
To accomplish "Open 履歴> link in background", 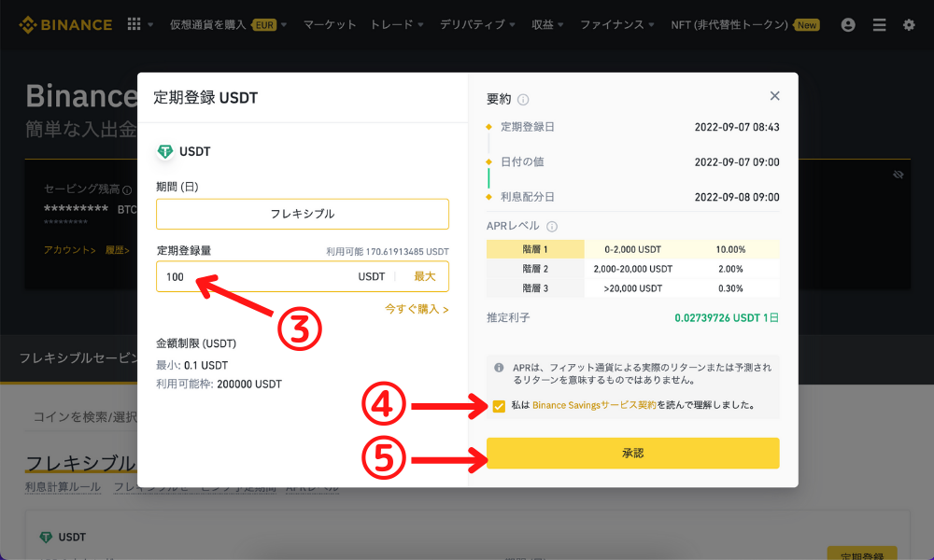I will pyautogui.click(x=118, y=250).
